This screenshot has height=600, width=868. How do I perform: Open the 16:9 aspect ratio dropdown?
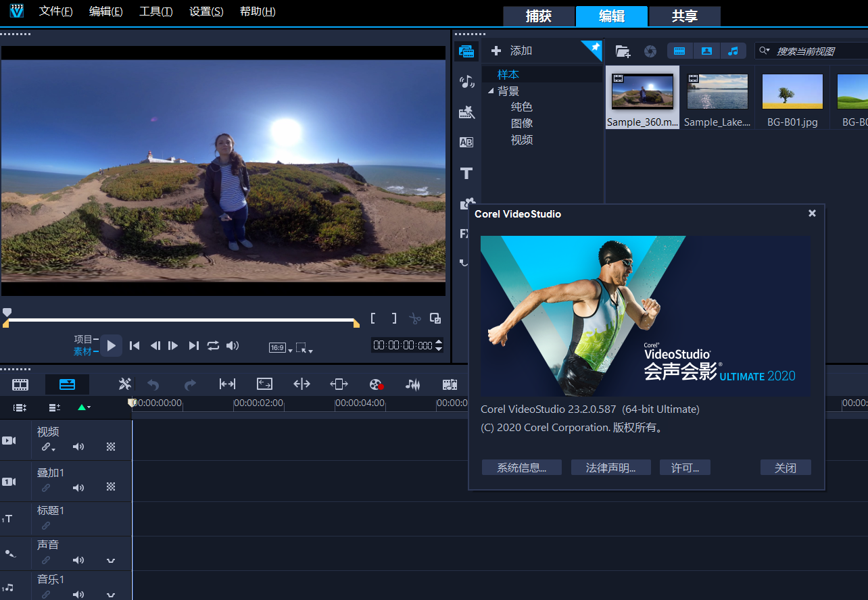281,348
